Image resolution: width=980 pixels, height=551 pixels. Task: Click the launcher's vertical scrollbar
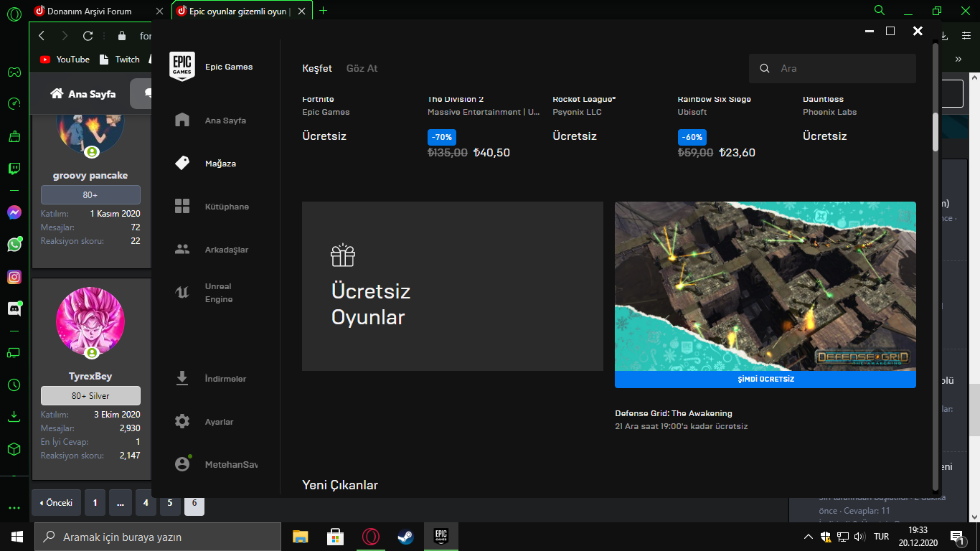[x=936, y=132]
